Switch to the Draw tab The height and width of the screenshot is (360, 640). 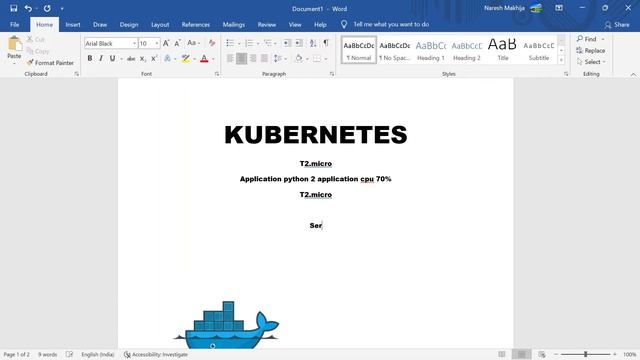coord(100,24)
